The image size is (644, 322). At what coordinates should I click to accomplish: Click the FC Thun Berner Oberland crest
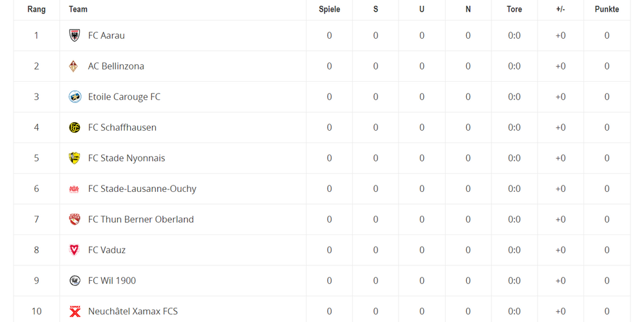pyautogui.click(x=74, y=220)
